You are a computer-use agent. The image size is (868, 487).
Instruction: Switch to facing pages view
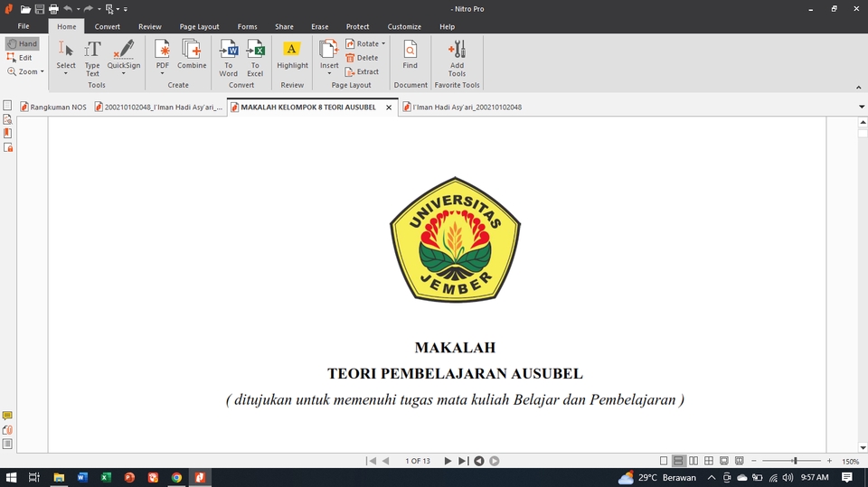693,461
